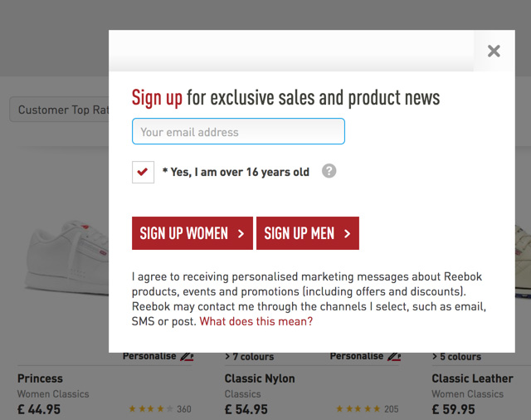Click Personalise above Classic Nylon's rating

click(365, 356)
